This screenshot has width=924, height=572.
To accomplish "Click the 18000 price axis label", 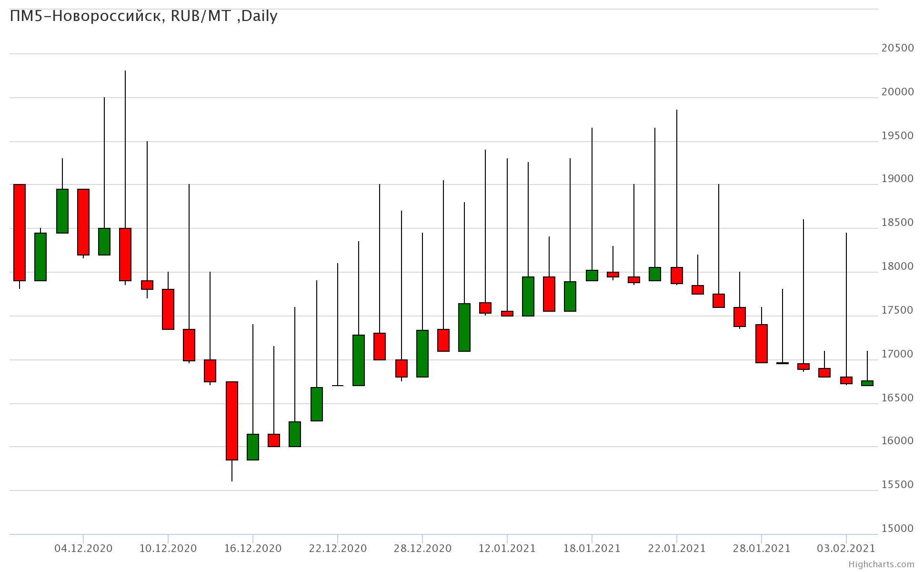I will pos(897,266).
